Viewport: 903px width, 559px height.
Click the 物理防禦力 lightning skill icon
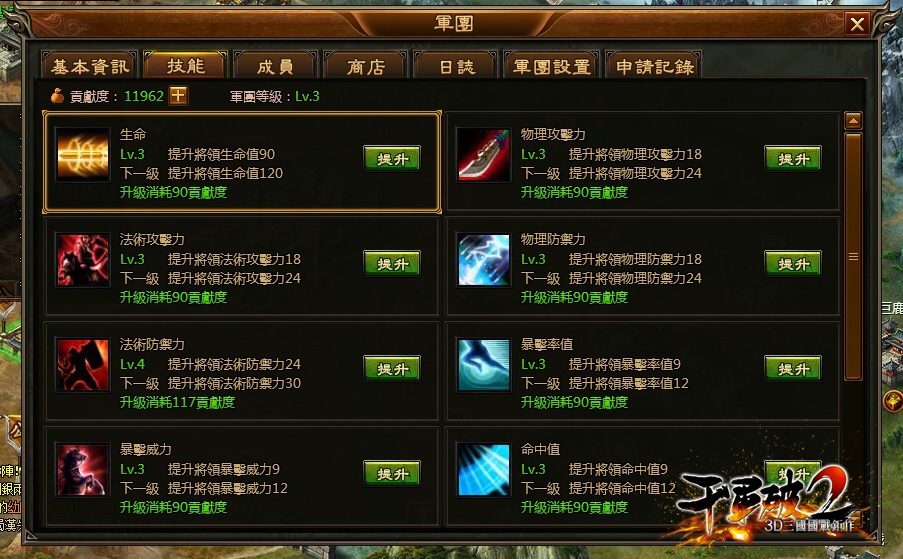(483, 260)
